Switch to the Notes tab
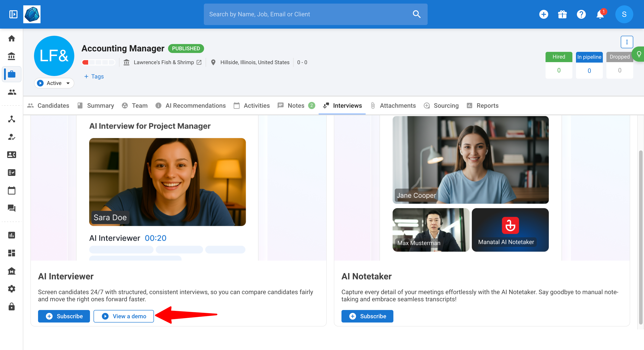The width and height of the screenshot is (644, 350). click(296, 105)
